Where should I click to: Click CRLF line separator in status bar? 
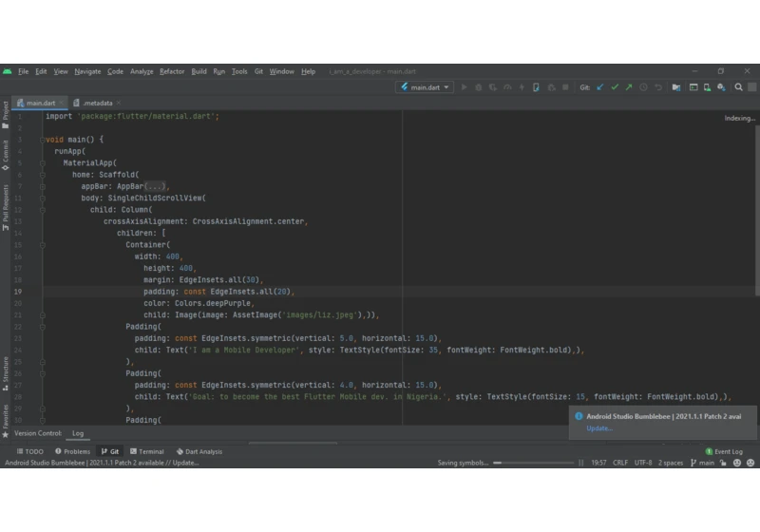[x=620, y=463]
